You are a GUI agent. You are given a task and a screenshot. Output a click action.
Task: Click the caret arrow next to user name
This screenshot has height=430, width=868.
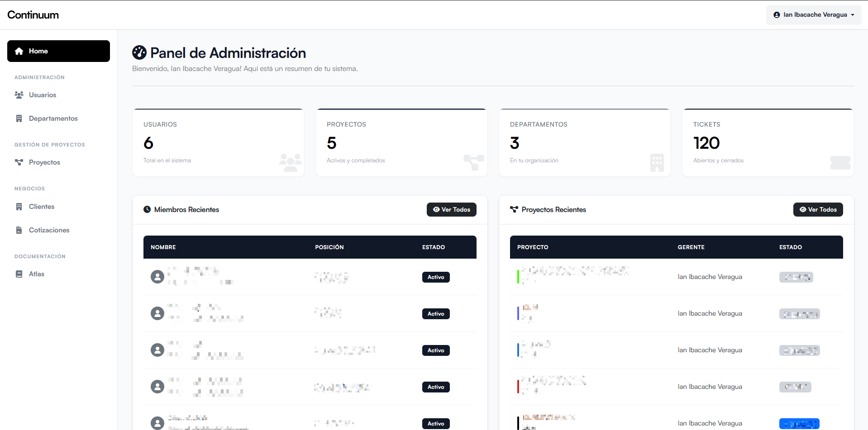[853, 15]
